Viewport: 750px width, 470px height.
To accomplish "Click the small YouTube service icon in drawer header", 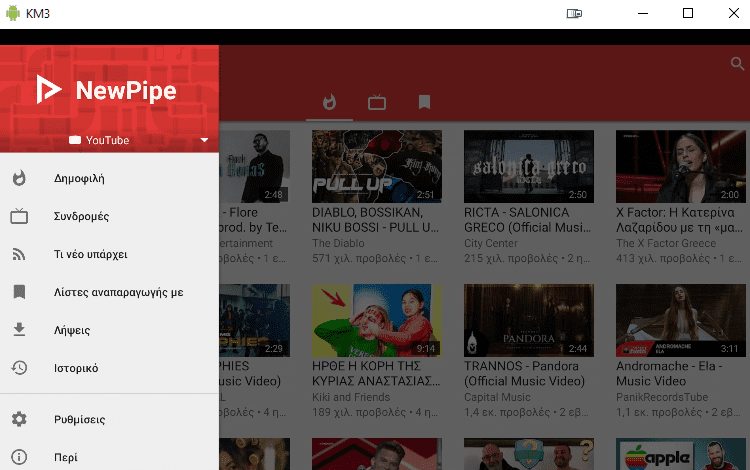I will (75, 140).
